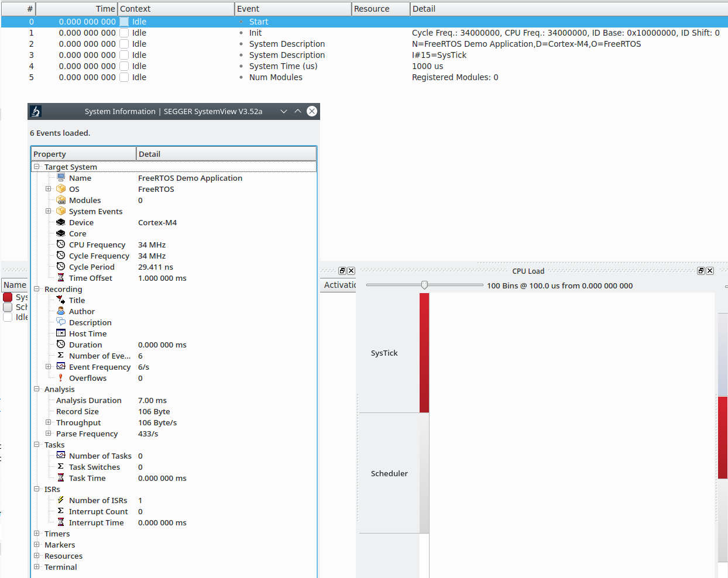Expand the System Events node
The width and height of the screenshot is (728, 578).
(x=49, y=211)
